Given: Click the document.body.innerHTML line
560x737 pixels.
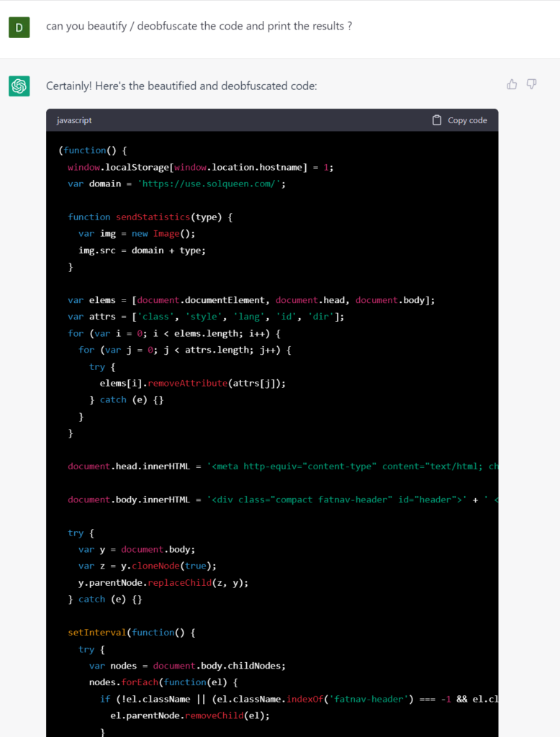Looking at the screenshot, I should (x=283, y=499).
